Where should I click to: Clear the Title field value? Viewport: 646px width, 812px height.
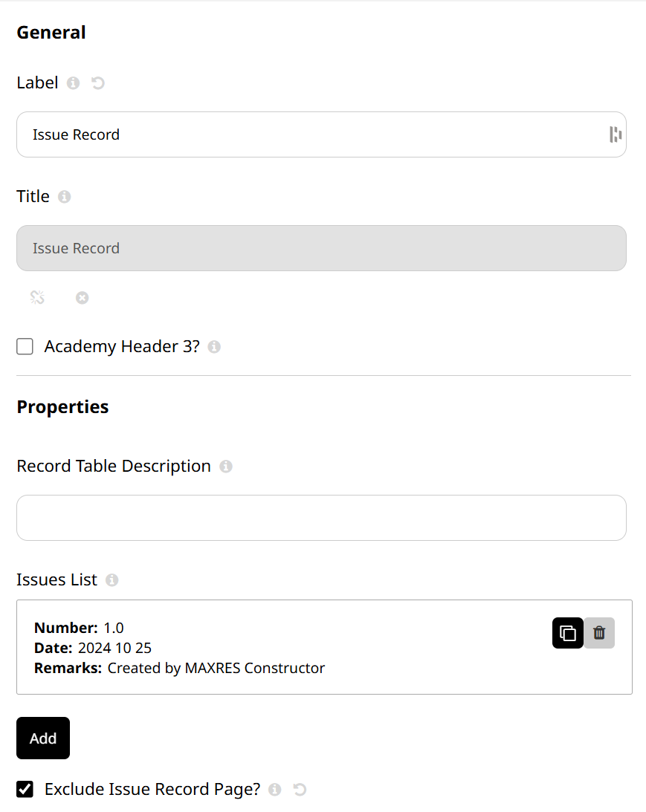tap(82, 297)
